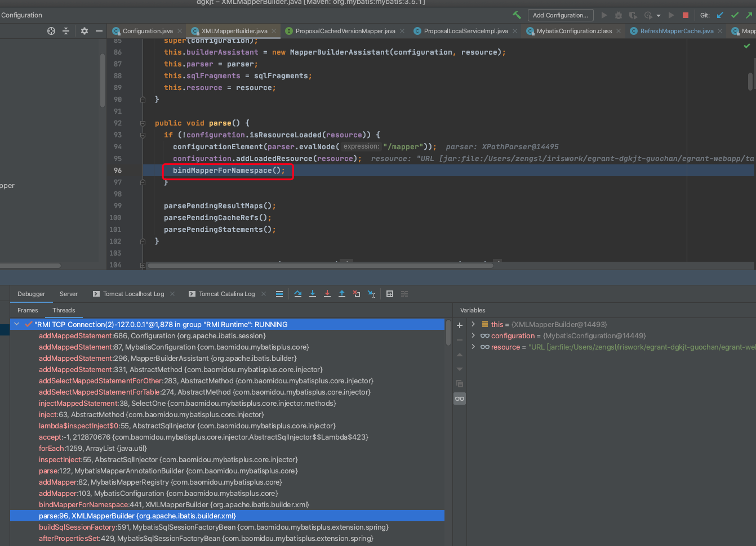Screen dimensions: 756x546
Task: Click the Add Configuration button
Action: click(x=560, y=15)
